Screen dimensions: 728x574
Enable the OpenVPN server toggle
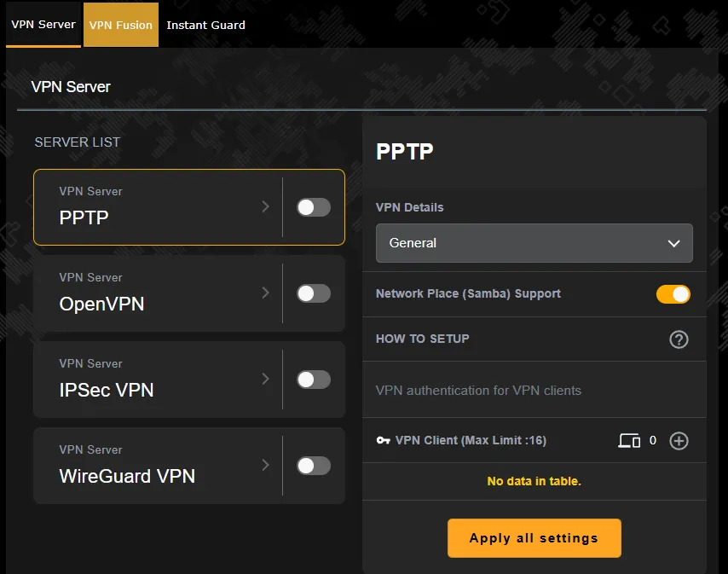(313, 293)
